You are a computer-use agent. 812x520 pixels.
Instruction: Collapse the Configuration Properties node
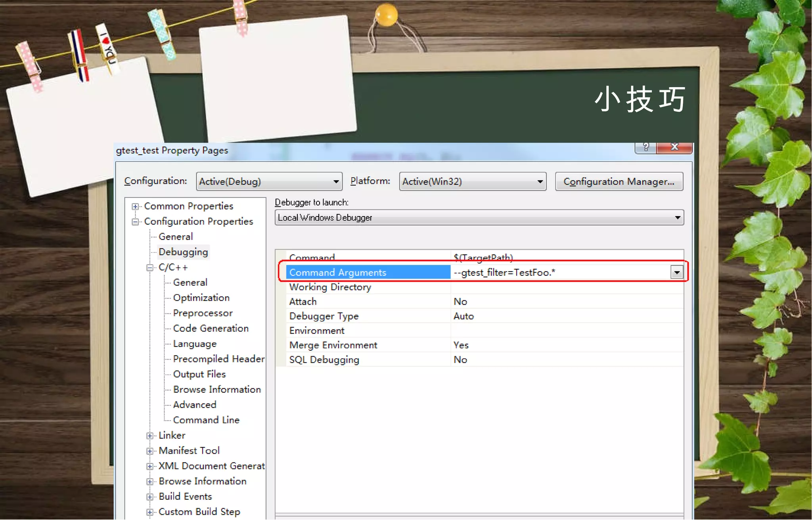pos(136,222)
